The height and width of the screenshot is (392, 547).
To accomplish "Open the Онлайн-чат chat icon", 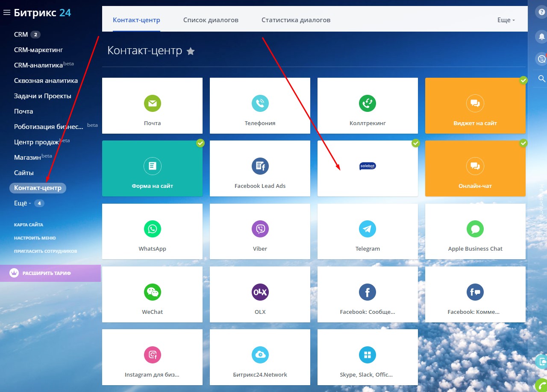I will tap(475, 166).
